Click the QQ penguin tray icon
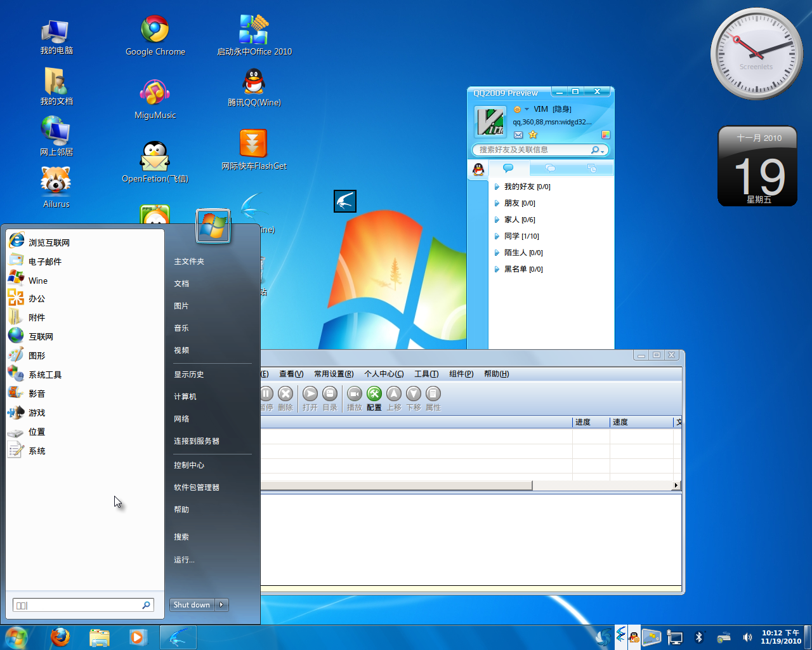The image size is (812, 650). (x=634, y=637)
